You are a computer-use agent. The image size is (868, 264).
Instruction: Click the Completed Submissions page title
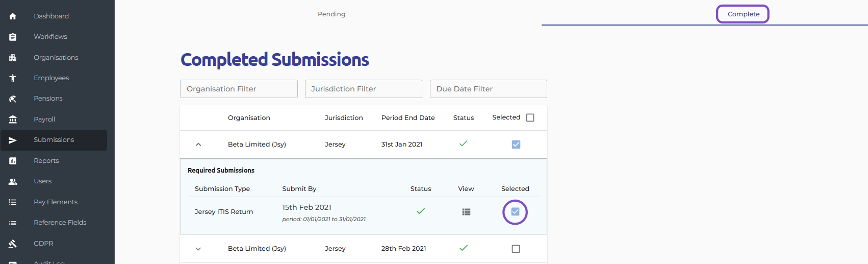(x=275, y=60)
